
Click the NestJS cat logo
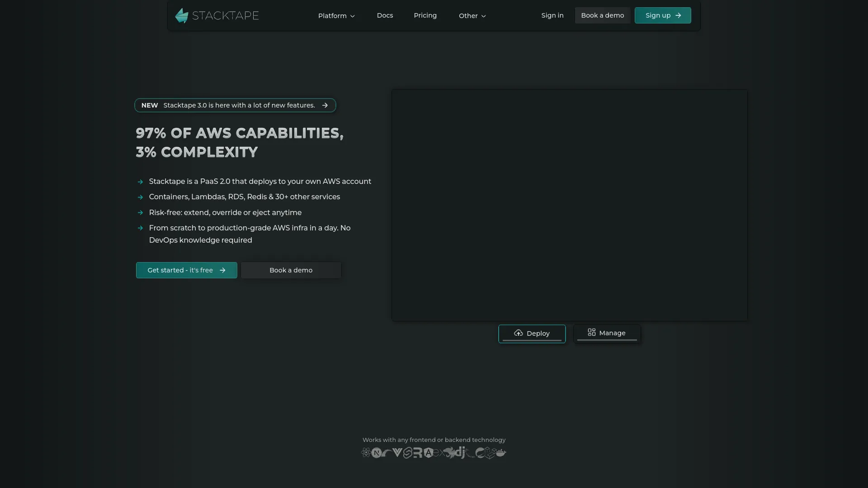(x=449, y=453)
